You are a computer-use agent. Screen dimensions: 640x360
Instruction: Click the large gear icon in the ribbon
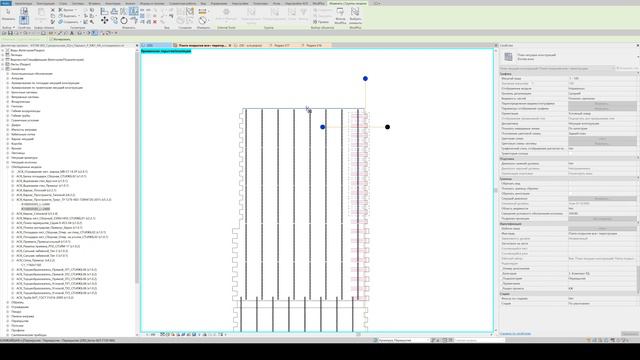point(226,12)
